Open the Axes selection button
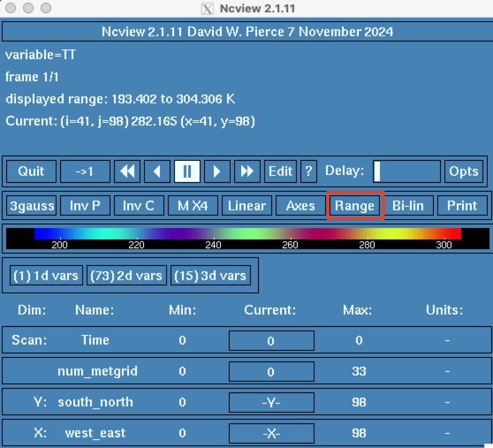This screenshot has width=493, height=448. click(x=300, y=206)
